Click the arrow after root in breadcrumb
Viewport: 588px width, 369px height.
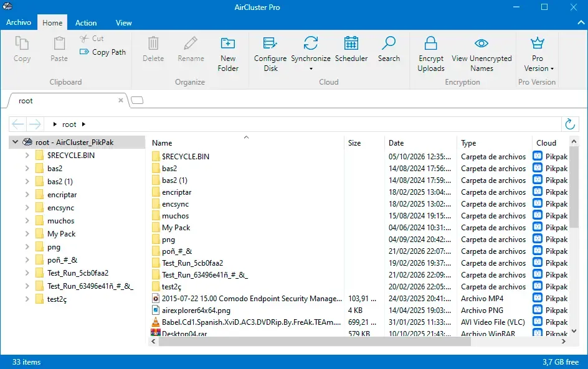[83, 124]
